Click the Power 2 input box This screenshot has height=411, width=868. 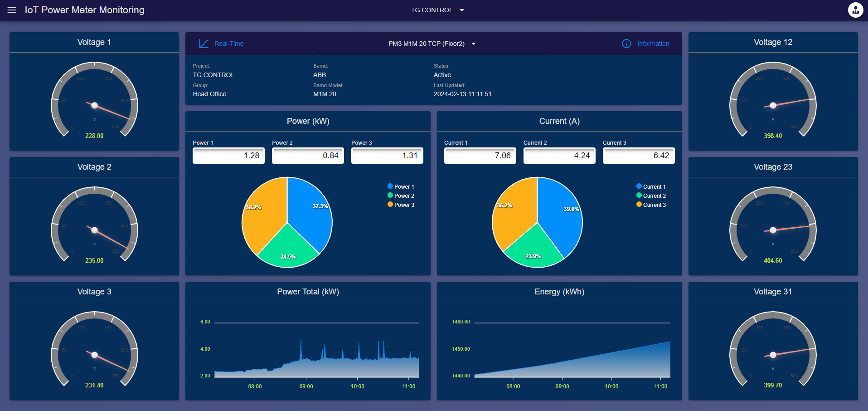308,155
